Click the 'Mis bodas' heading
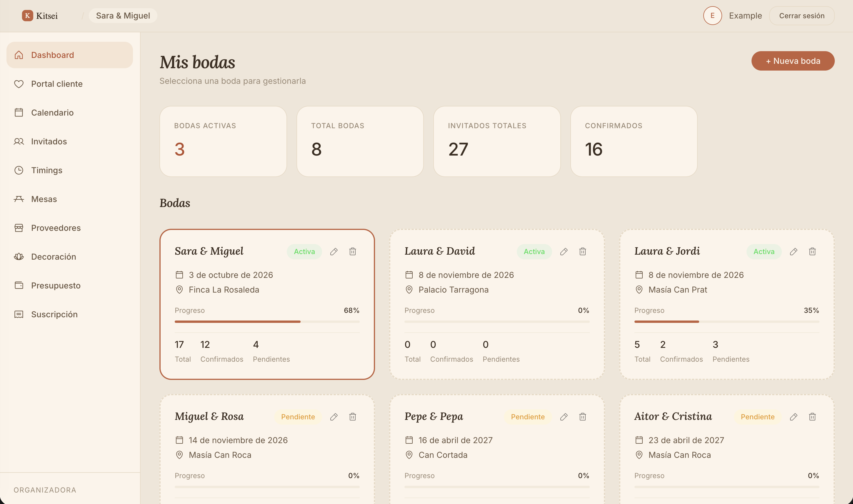This screenshot has height=504, width=853. [197, 62]
